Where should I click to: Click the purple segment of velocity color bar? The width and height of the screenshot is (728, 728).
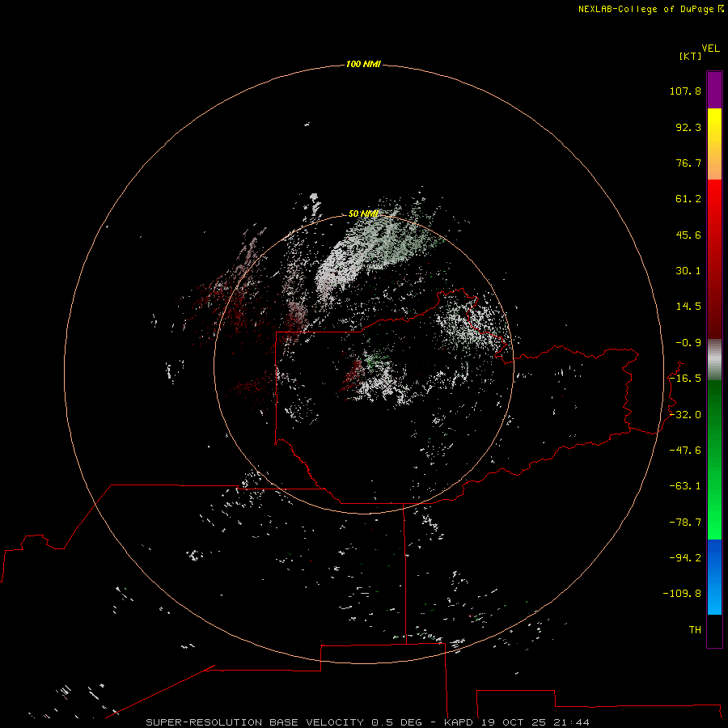714,90
